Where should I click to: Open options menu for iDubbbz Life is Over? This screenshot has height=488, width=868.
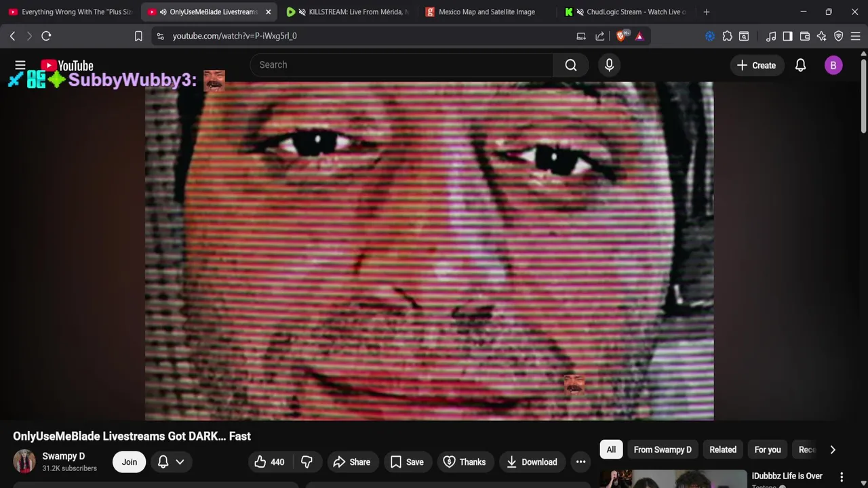pos(842,477)
